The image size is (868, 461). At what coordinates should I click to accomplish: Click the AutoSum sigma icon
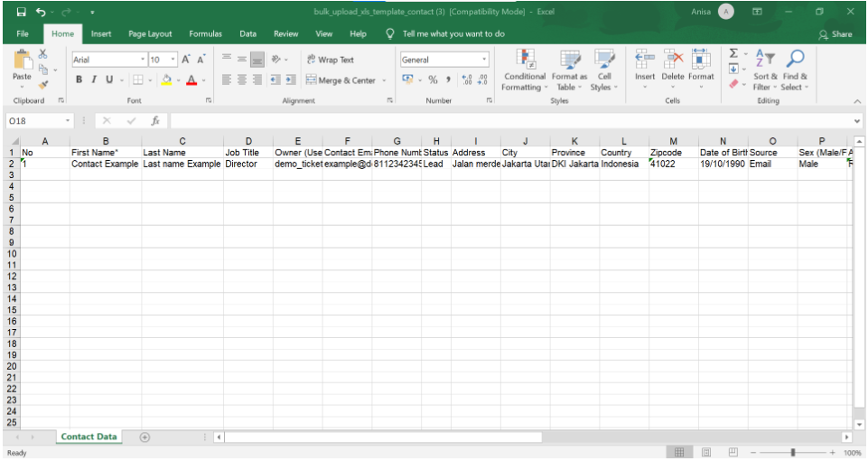point(733,54)
